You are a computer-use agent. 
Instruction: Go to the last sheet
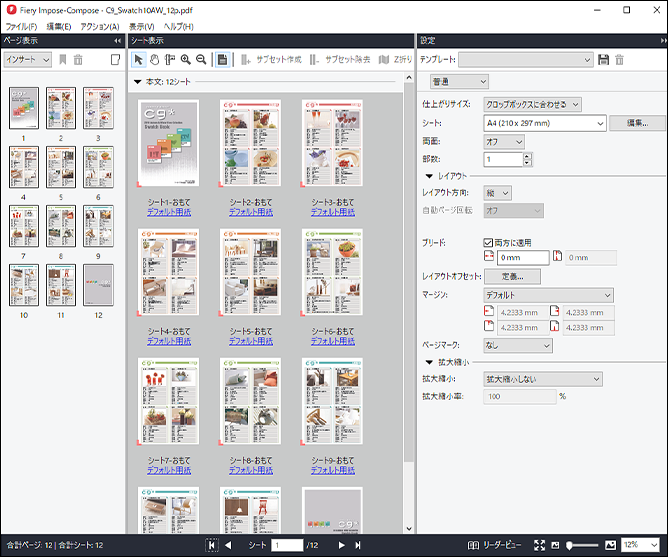tap(357, 545)
